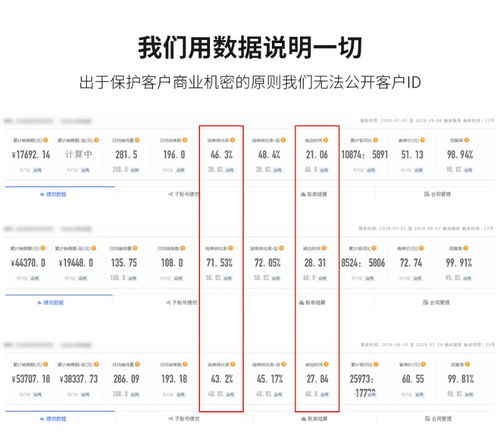Image resolution: width=500 pixels, height=448 pixels.
Task: Click the orange info icon above 45.17%
Action: pos(284,364)
